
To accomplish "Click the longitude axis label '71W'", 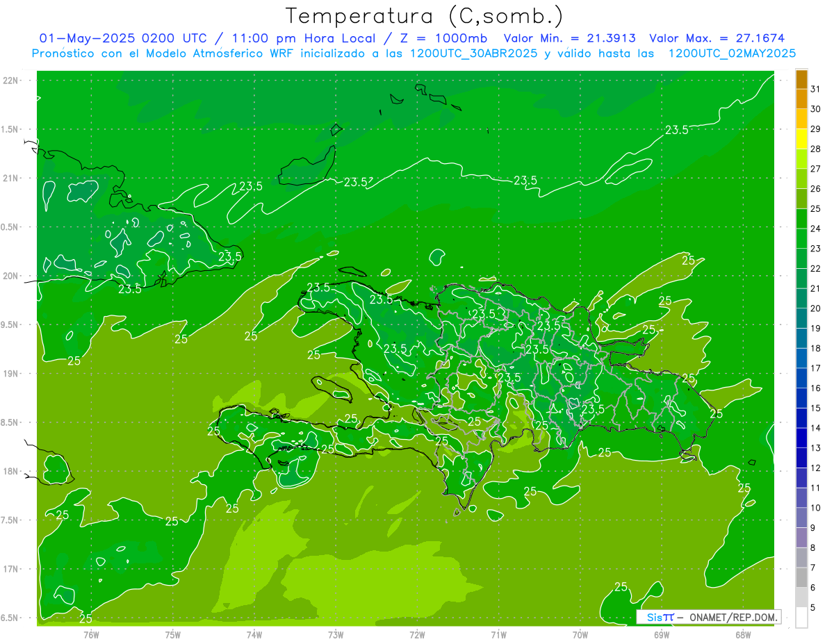I will [498, 635].
